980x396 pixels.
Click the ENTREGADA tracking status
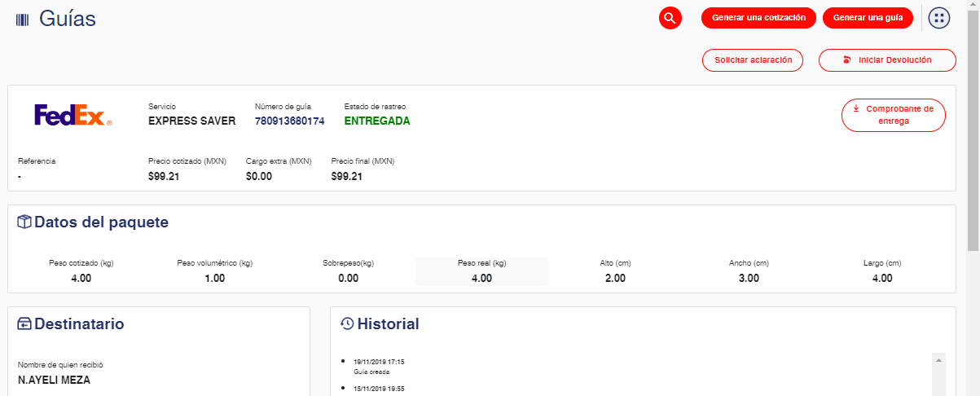tap(377, 121)
